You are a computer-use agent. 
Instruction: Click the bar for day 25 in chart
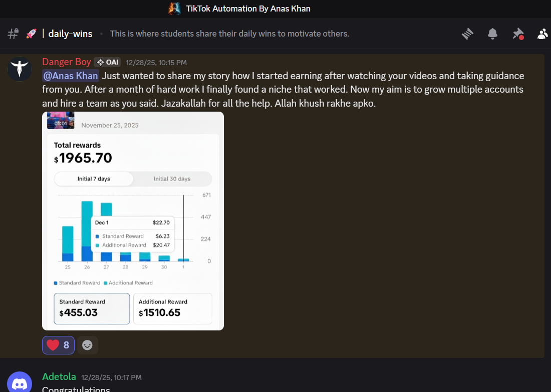[x=68, y=244]
